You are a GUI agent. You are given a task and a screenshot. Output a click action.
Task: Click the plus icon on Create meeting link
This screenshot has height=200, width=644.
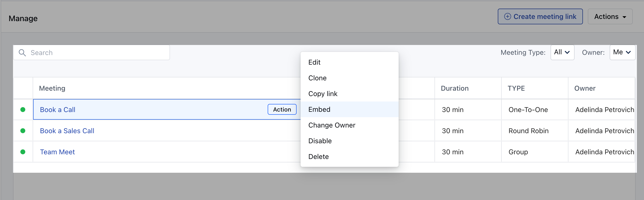click(507, 16)
